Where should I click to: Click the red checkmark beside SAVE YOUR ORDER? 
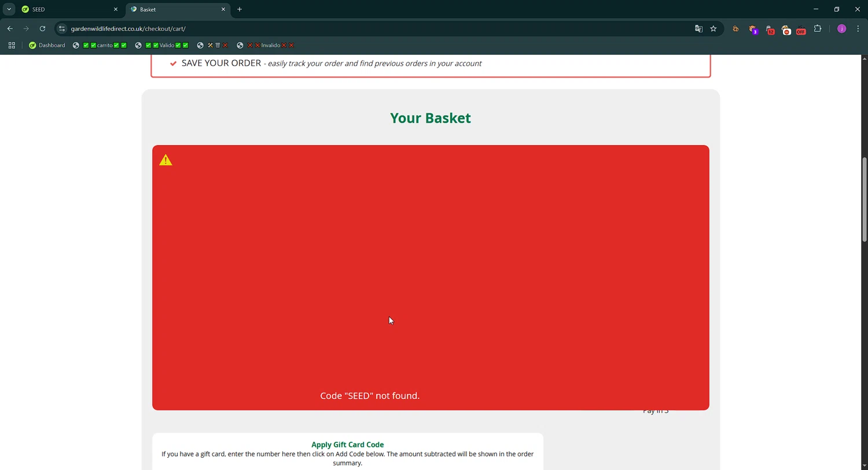coord(173,64)
